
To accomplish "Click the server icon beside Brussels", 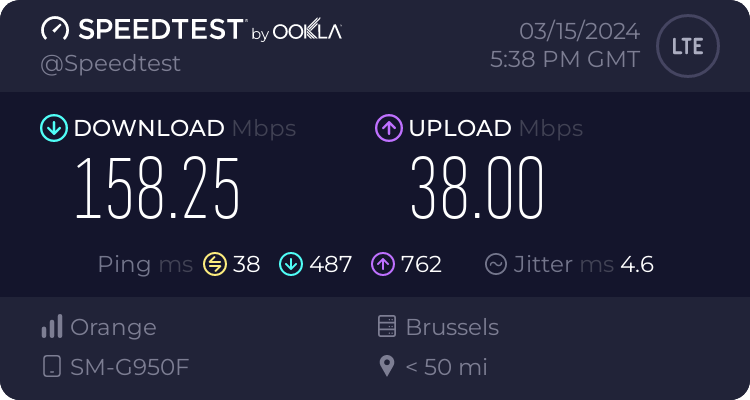I will pyautogui.click(x=387, y=327).
